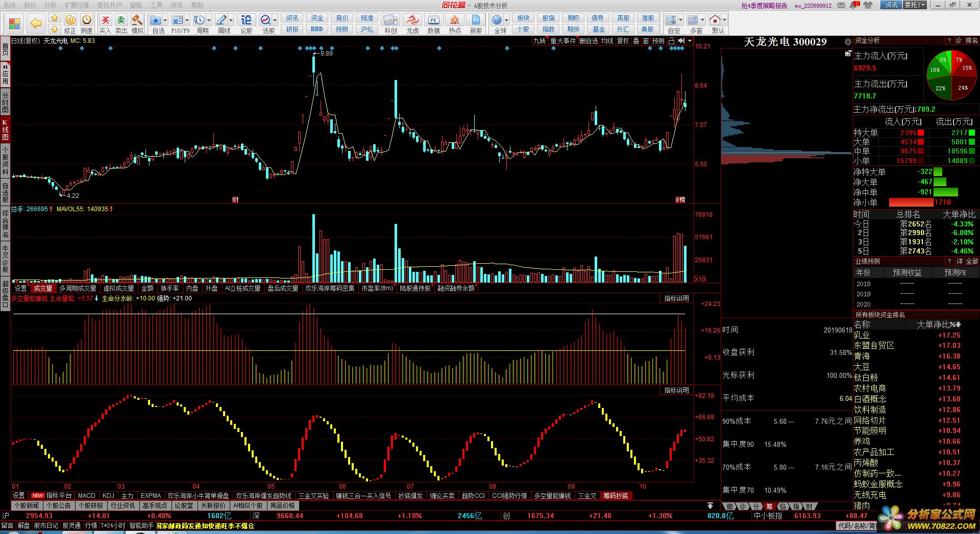The image size is (980, 534).
Task: Click the gear settings icon beside 天龙光电
Action: (x=848, y=42)
